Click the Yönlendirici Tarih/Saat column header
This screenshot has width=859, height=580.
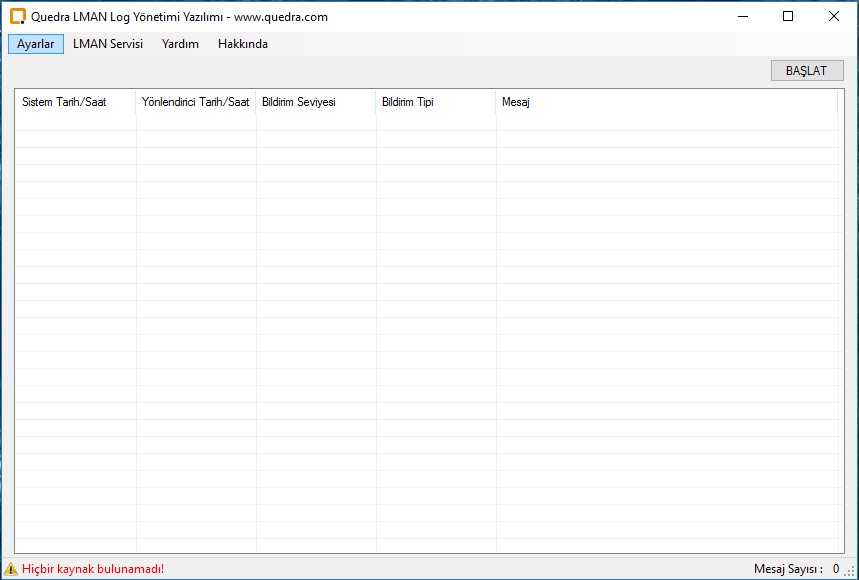[x=196, y=102]
